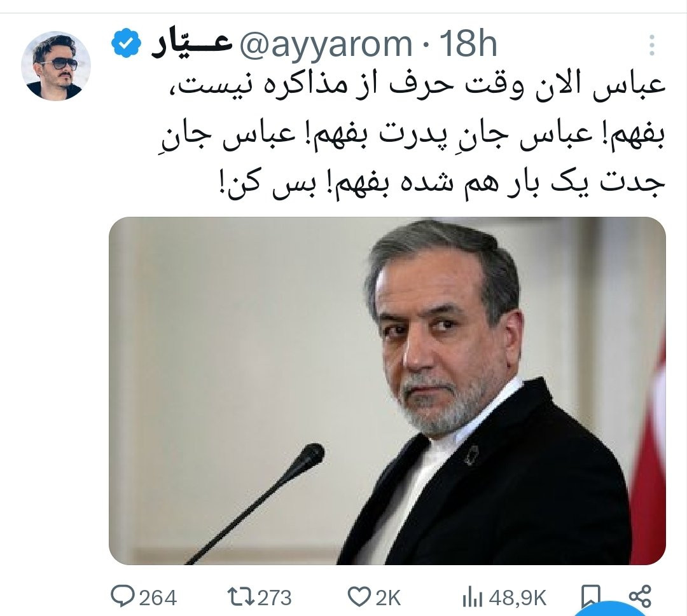The width and height of the screenshot is (687, 616).
Task: Tap the 48,9K views count
Action: (x=518, y=598)
